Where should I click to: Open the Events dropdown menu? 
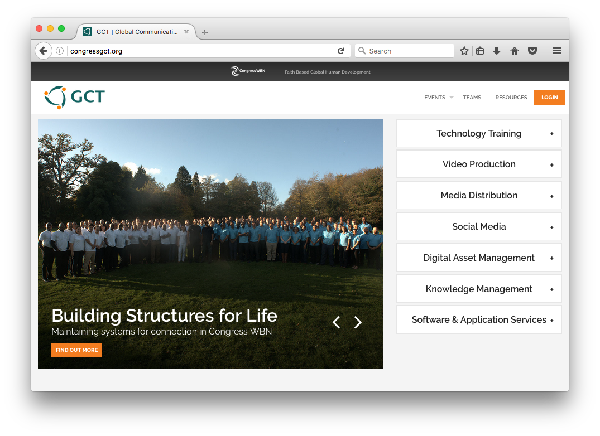(x=438, y=97)
